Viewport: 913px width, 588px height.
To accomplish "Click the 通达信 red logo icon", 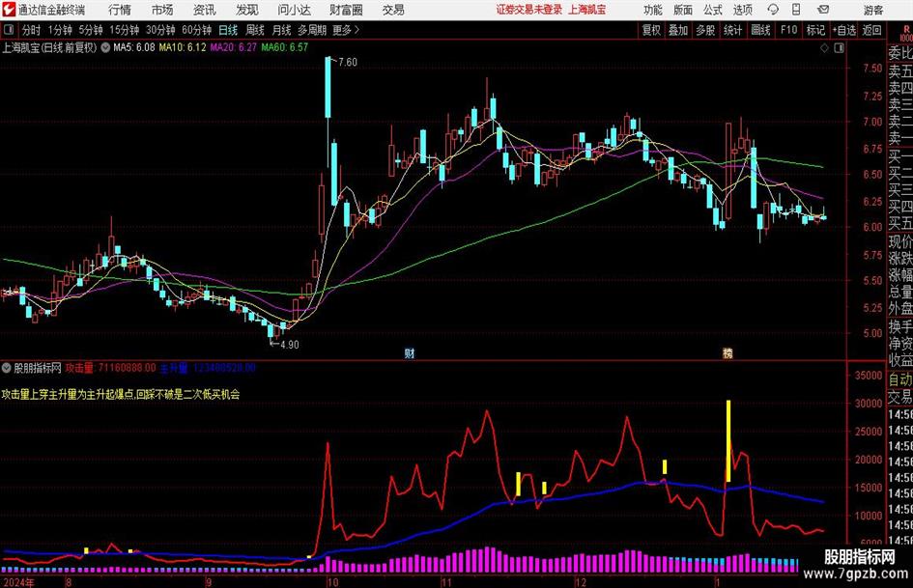I will (9, 10).
